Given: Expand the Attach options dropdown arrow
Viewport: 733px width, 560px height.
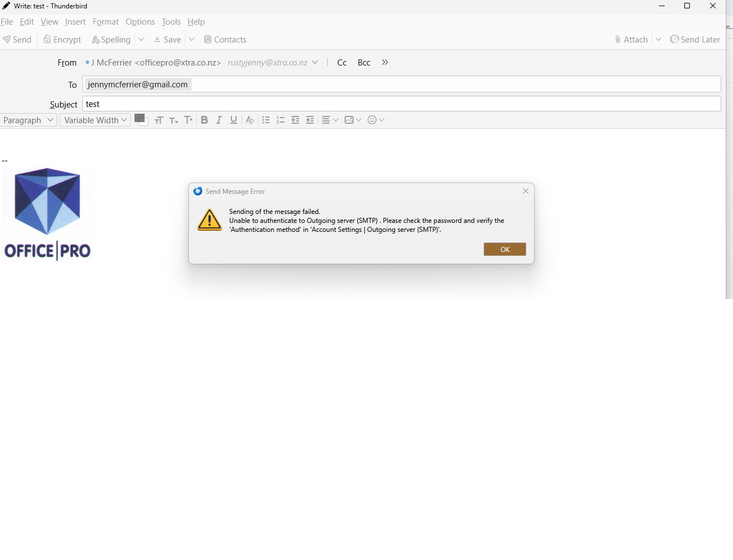Looking at the screenshot, I should 658,39.
